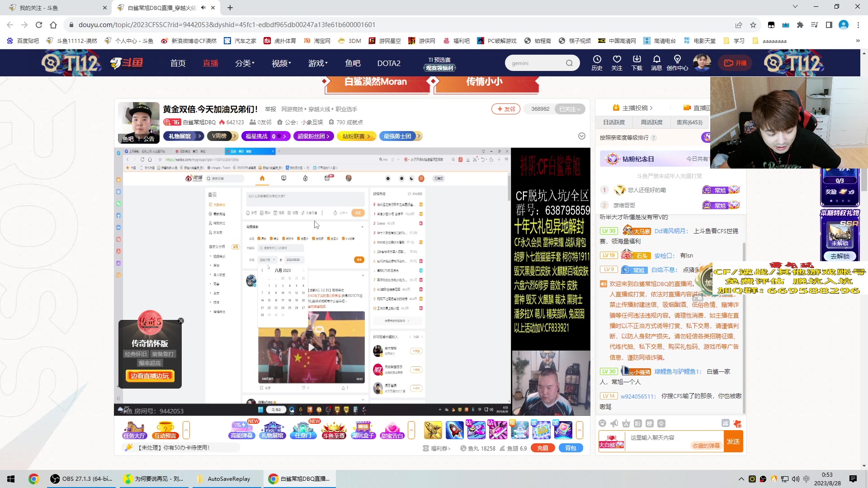Image resolution: width=868 pixels, height=488 pixels.
Task: Go to 首页 in Douyu navigation
Action: [178, 63]
